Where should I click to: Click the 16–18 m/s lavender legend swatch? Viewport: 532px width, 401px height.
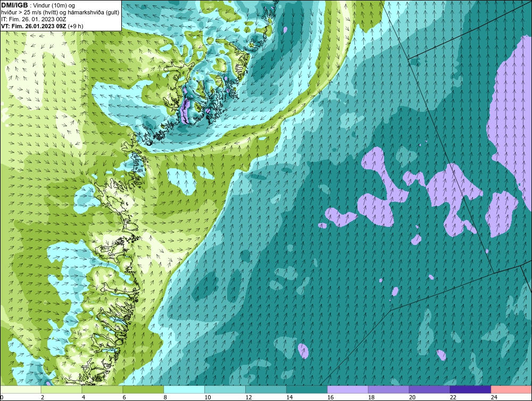coord(348,389)
